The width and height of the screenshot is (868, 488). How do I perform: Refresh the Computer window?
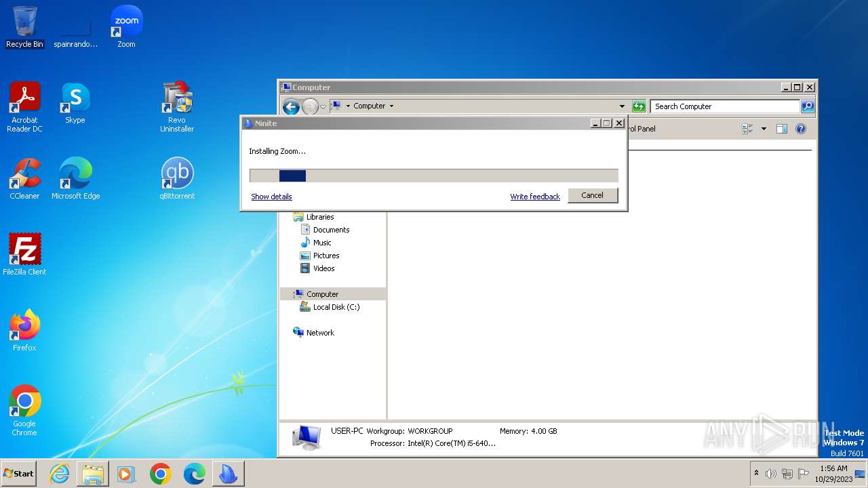[x=638, y=106]
